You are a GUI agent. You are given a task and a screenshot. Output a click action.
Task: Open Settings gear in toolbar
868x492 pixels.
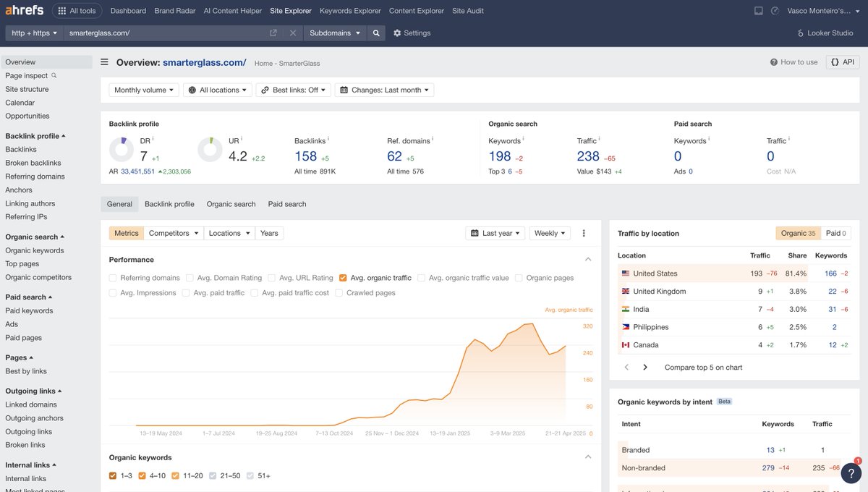(x=412, y=33)
